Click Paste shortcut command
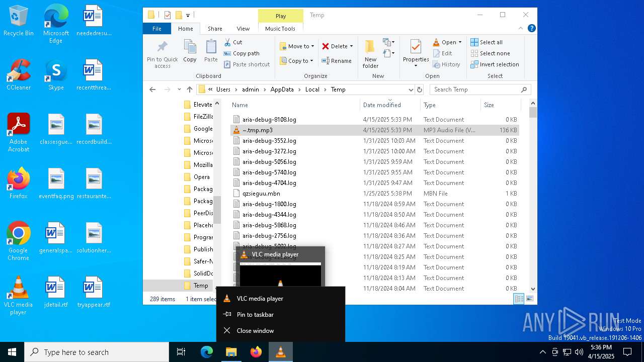The height and width of the screenshot is (362, 644). coord(247,64)
